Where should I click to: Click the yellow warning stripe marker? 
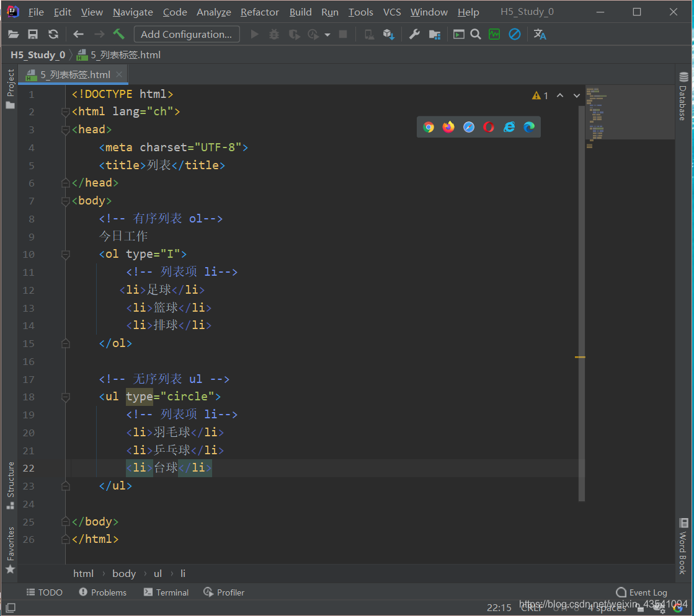click(580, 357)
